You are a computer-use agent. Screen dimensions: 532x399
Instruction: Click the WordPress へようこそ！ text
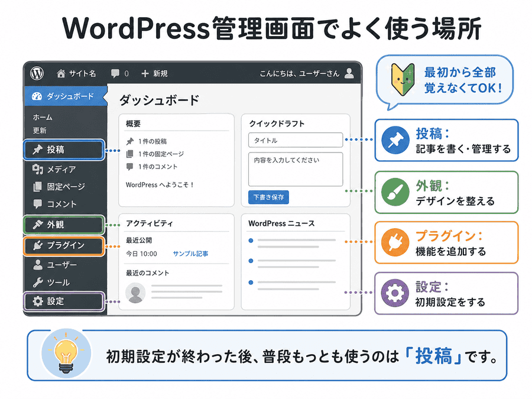tap(160, 185)
